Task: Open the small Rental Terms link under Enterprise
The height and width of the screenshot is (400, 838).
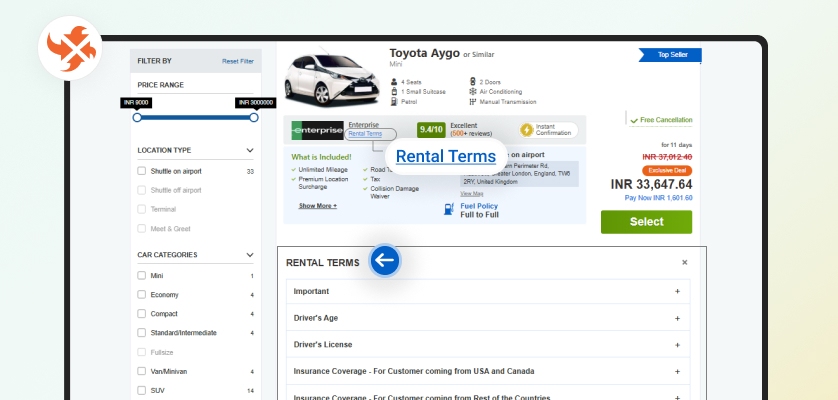Action: (x=365, y=134)
